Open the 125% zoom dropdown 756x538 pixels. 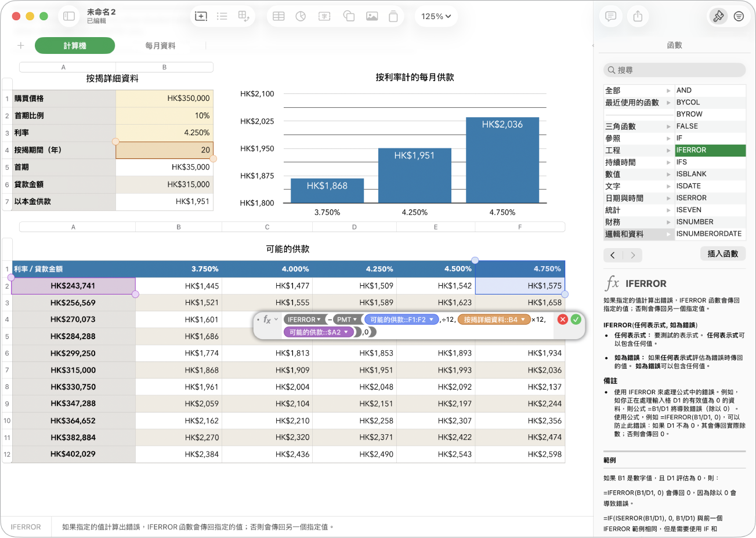(x=436, y=16)
